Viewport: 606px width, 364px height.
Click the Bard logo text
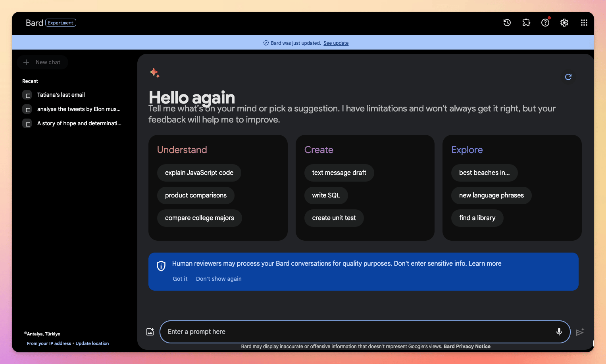[35, 23]
